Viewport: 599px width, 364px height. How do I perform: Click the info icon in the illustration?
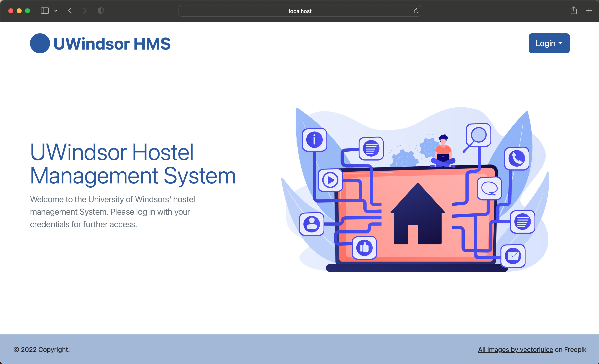[x=314, y=140]
